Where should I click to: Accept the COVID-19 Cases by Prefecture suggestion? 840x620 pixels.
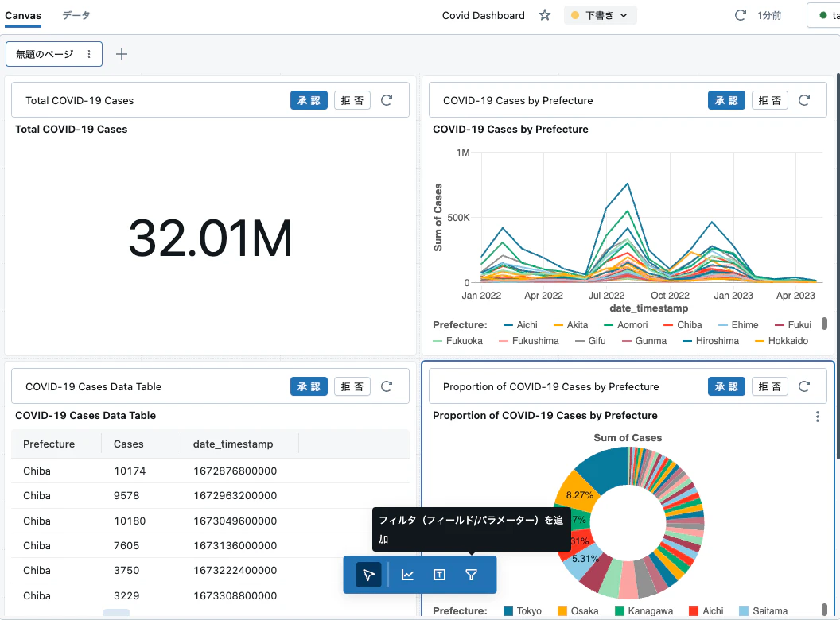click(x=726, y=100)
